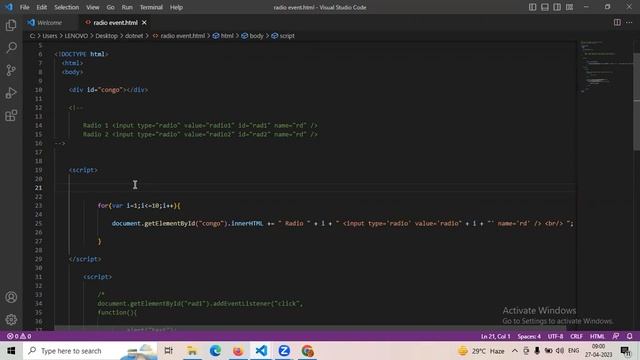The height and width of the screenshot is (360, 640).
Task: Place cursor on line number 21
Action: 38,188
